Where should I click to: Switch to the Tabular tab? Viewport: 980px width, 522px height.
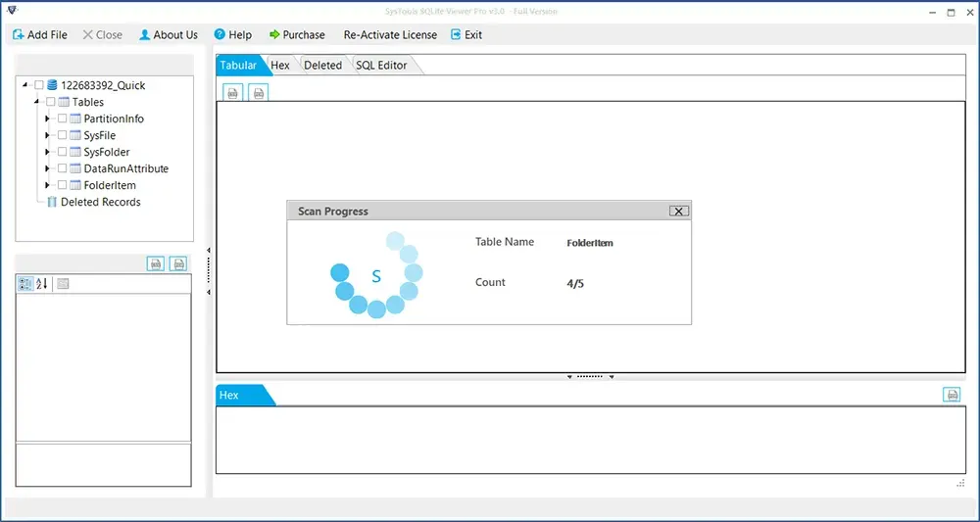239,65
